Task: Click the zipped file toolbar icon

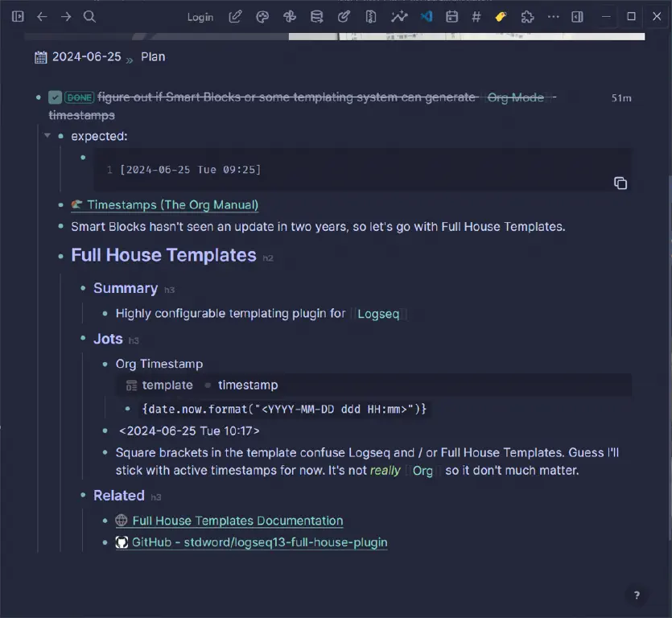Action: click(371, 17)
